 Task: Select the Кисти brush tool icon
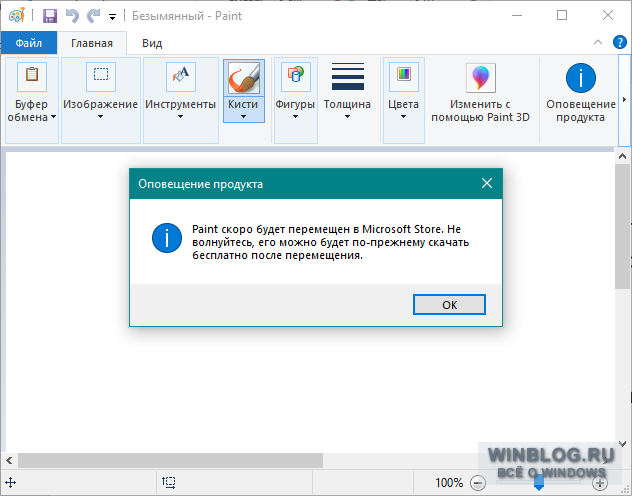(244, 78)
